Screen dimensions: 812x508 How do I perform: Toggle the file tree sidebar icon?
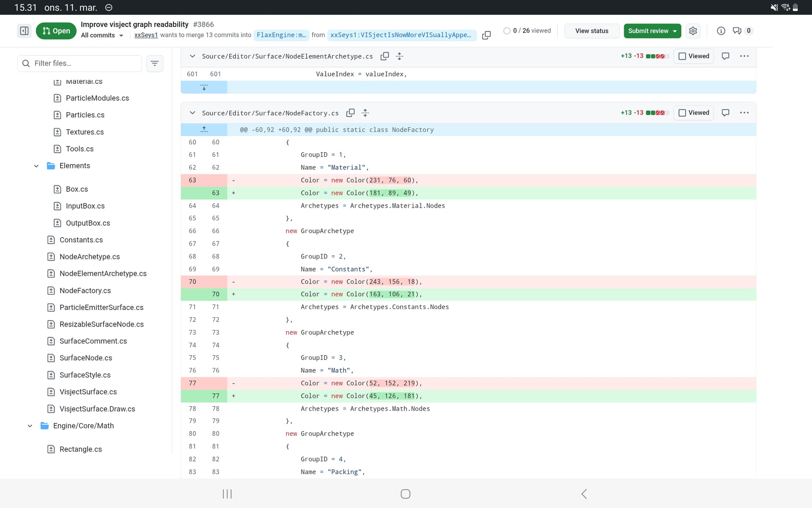24,31
